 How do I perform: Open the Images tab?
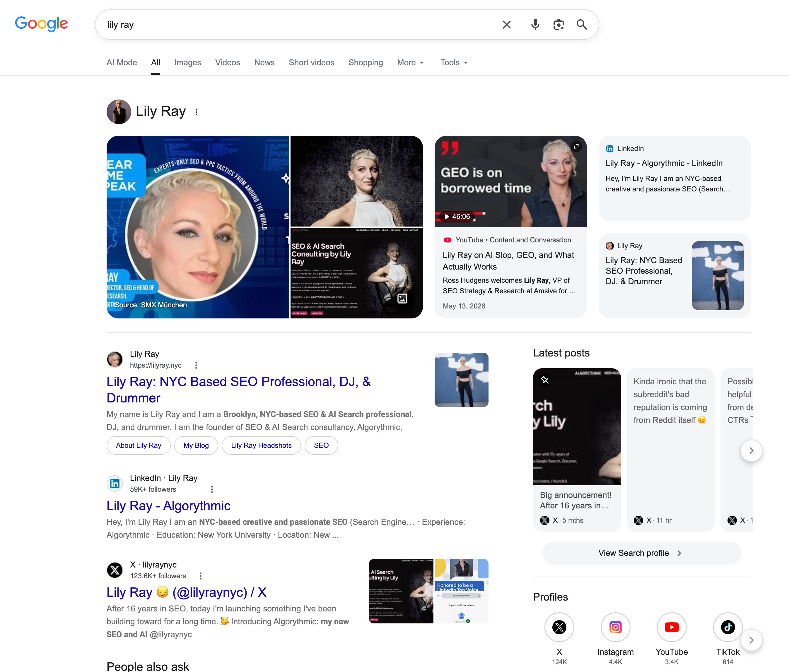point(188,62)
